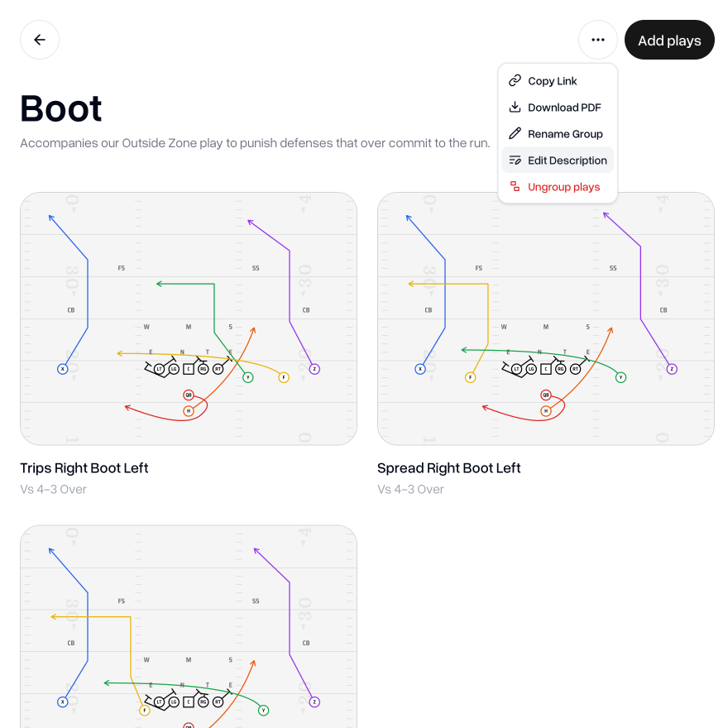This screenshot has height=728, width=728.
Task: Click the Outside Zone group description text
Action: coord(255,143)
